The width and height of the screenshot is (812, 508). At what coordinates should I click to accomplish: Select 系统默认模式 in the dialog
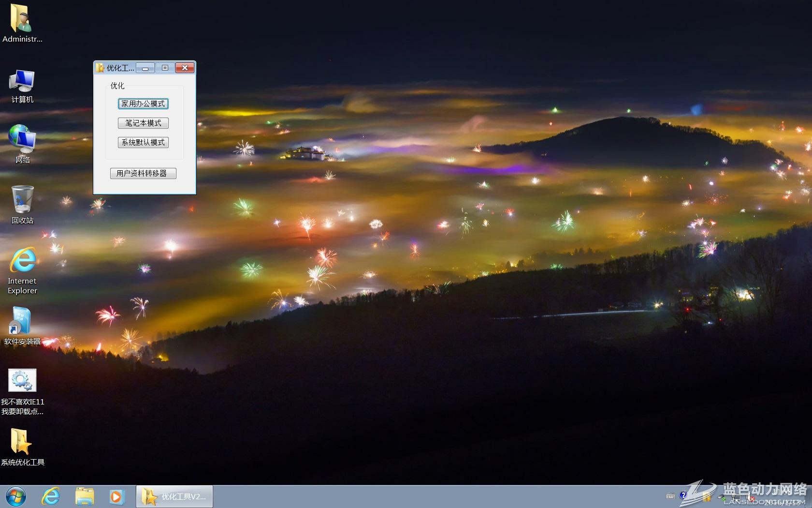tap(143, 142)
